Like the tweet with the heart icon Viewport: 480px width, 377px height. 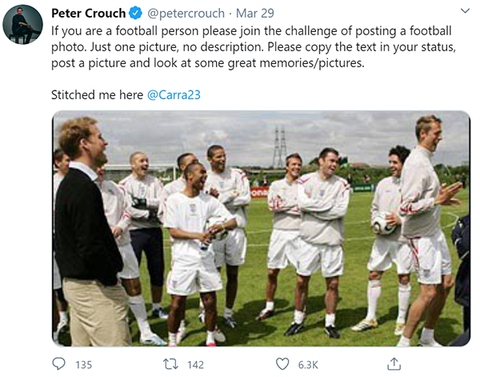(x=282, y=364)
